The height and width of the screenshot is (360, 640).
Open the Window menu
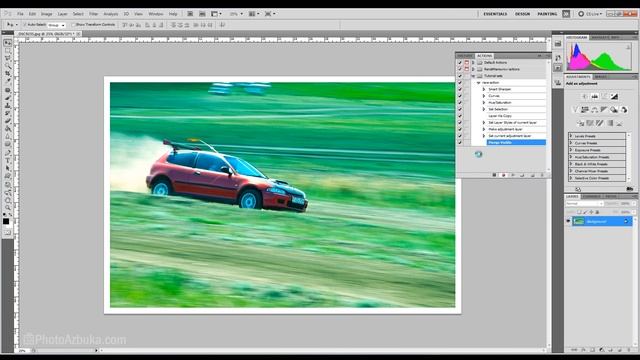[x=156, y=14]
